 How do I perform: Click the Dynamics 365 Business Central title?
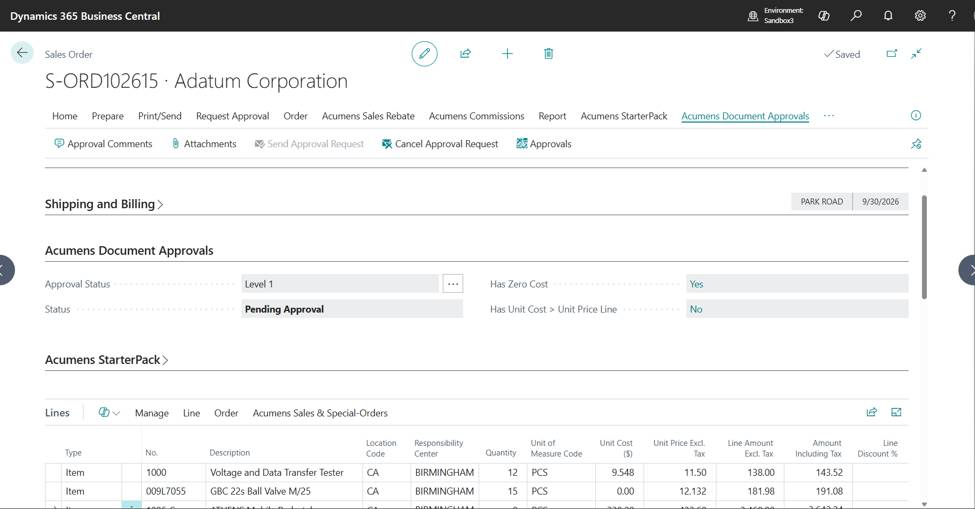pos(85,16)
